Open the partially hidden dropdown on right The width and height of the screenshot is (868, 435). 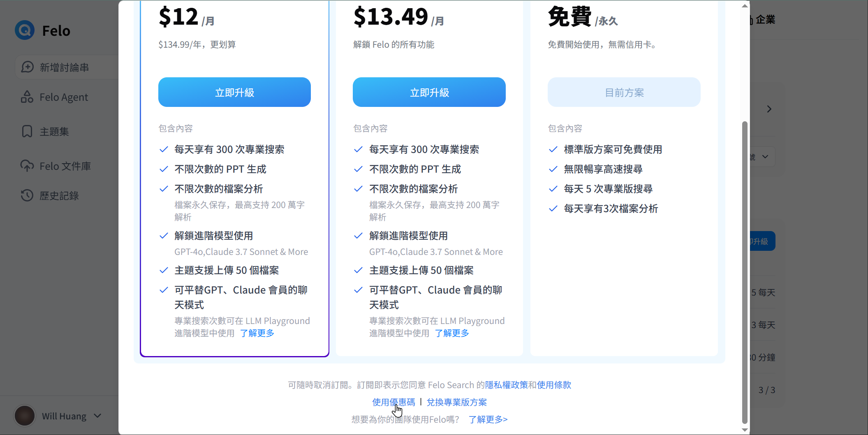pos(764,157)
